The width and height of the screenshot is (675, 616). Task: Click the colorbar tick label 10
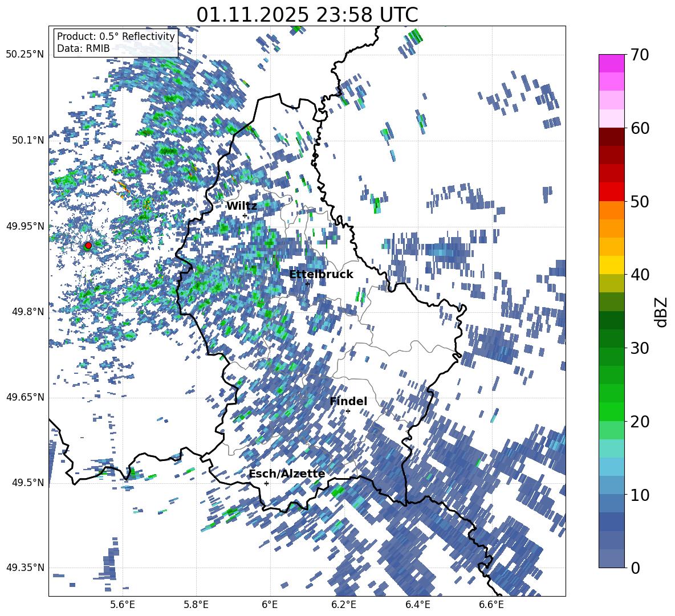tap(639, 495)
